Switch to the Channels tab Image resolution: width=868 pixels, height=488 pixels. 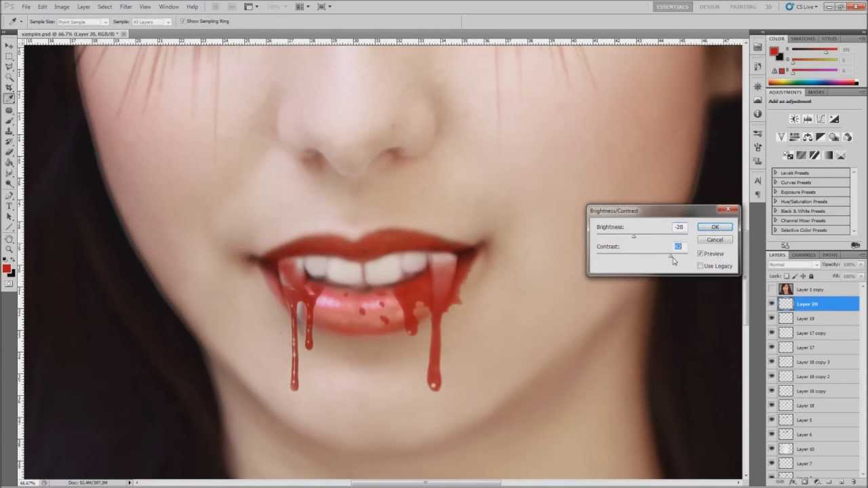click(x=804, y=255)
